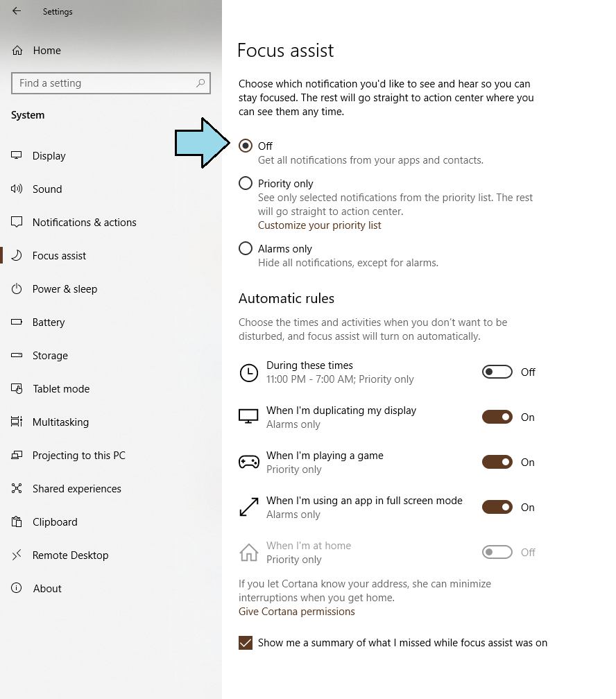The height and width of the screenshot is (699, 616).
Task: Select the Priority only radio option
Action: [246, 183]
